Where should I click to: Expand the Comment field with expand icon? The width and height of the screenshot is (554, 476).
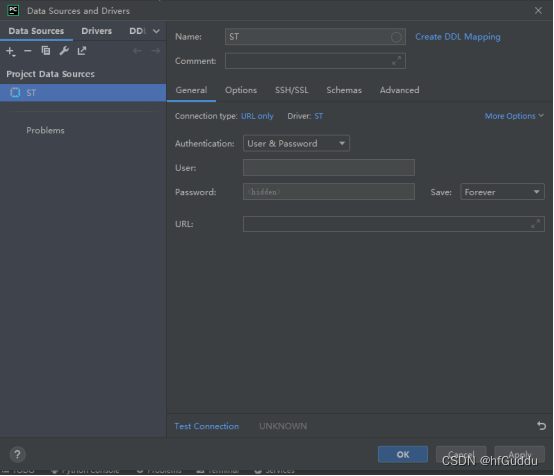coord(396,61)
